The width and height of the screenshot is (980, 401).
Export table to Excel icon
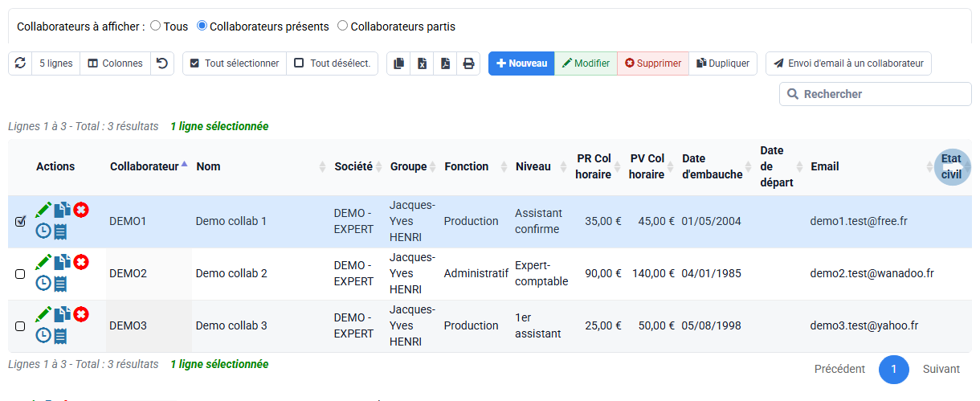(x=422, y=63)
